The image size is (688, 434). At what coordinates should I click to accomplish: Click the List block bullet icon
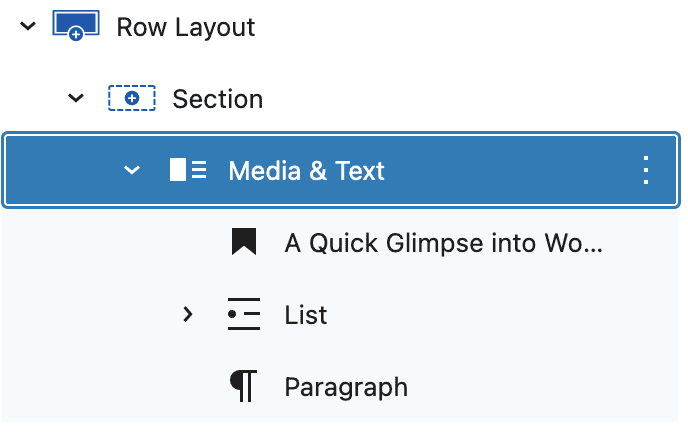(x=244, y=314)
